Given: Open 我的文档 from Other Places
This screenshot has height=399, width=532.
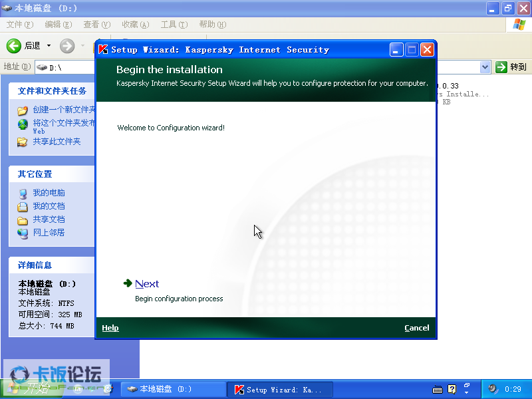Looking at the screenshot, I should (x=49, y=206).
